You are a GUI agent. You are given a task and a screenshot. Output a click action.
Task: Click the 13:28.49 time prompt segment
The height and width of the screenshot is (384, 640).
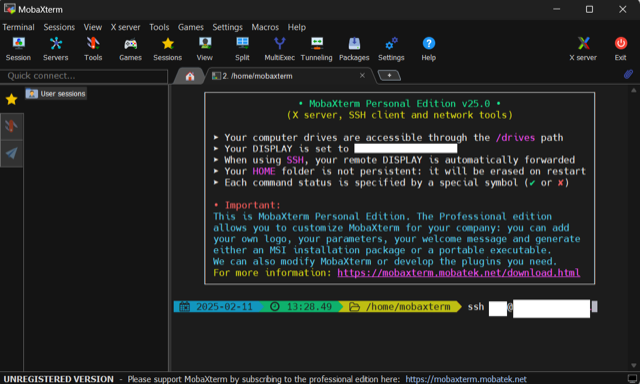click(301, 306)
